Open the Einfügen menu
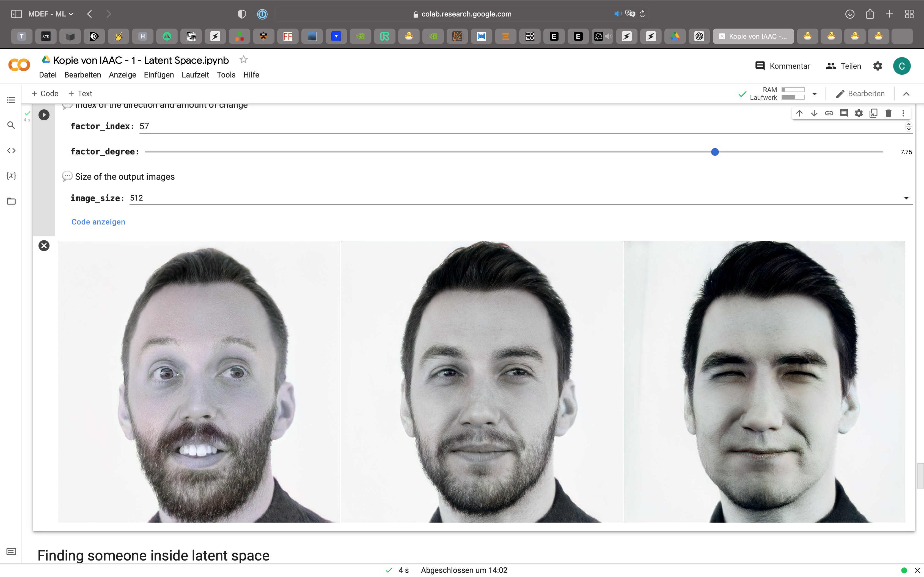This screenshot has width=924, height=577. (158, 75)
